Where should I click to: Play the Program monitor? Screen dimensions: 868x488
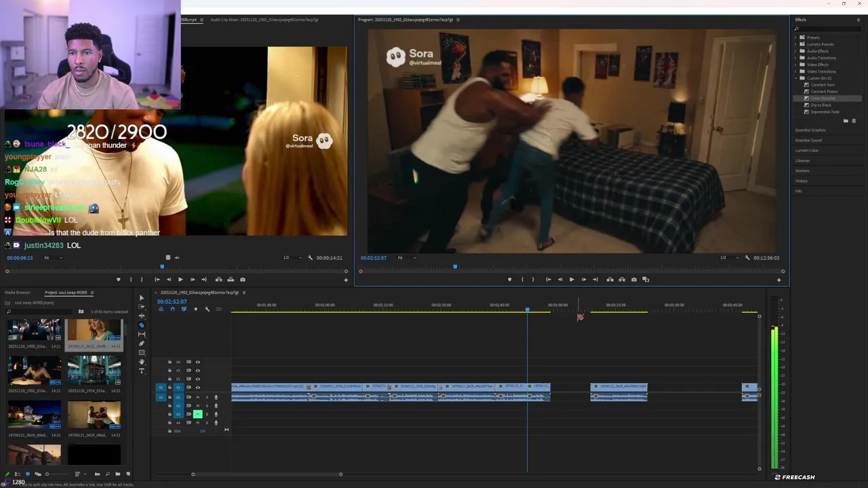pyautogui.click(x=572, y=279)
